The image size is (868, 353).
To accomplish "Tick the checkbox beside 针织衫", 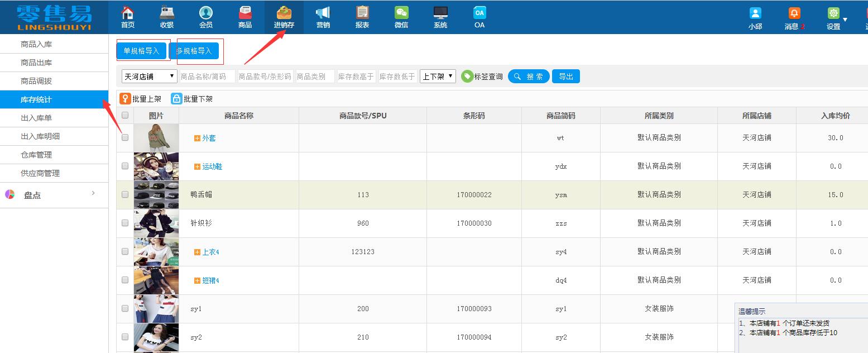I will pos(125,223).
